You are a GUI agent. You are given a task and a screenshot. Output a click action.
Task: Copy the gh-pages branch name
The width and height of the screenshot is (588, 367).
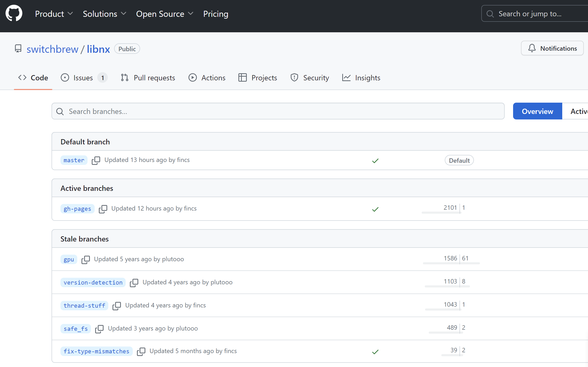(103, 209)
